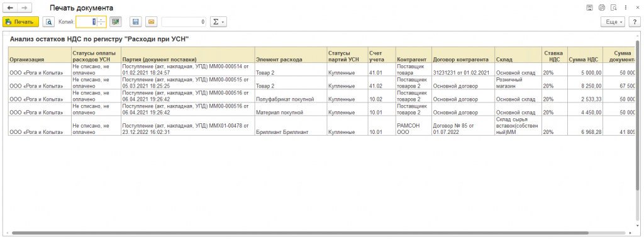
Task: Click the yellow Печать button
Action: click(21, 22)
